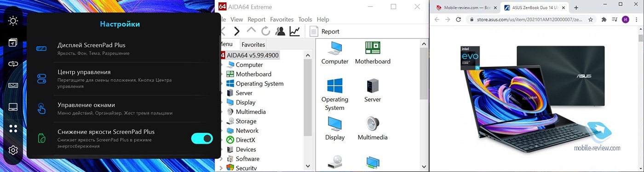Viewport: 644px width, 172px height.
Task: Click the gear settings icon in ScreenPad sidebar
Action: [13, 150]
